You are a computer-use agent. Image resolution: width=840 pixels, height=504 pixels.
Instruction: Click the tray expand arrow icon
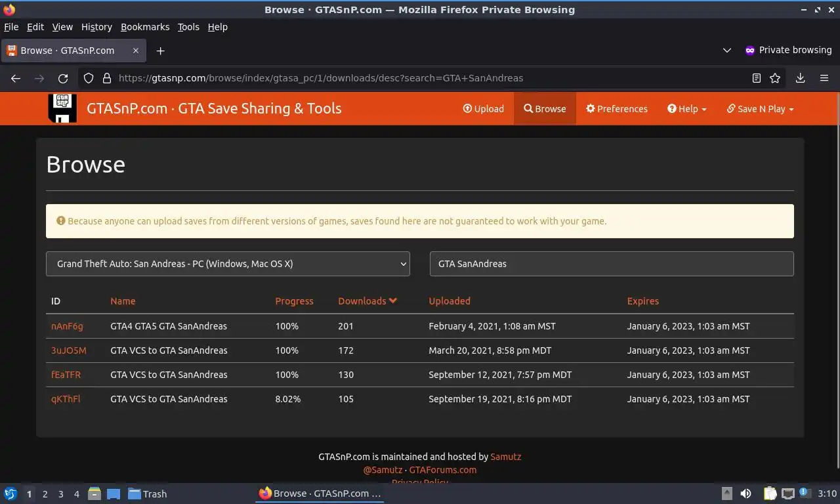726,493
